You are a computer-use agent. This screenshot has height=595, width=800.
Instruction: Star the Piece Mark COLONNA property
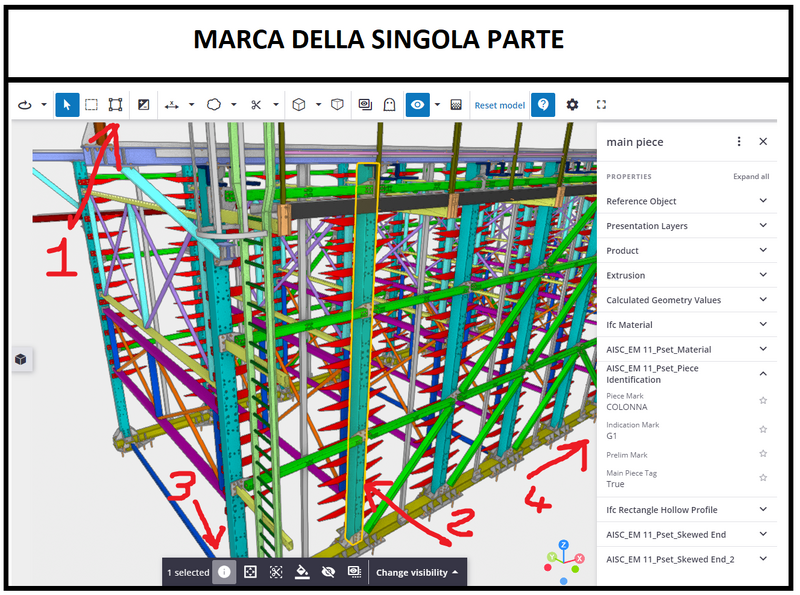point(763,401)
